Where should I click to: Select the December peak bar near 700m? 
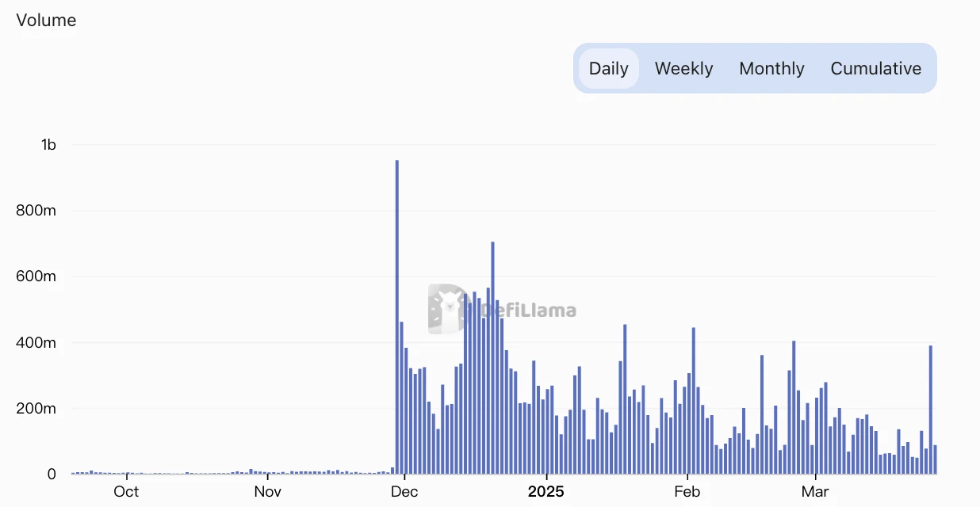pos(492,356)
